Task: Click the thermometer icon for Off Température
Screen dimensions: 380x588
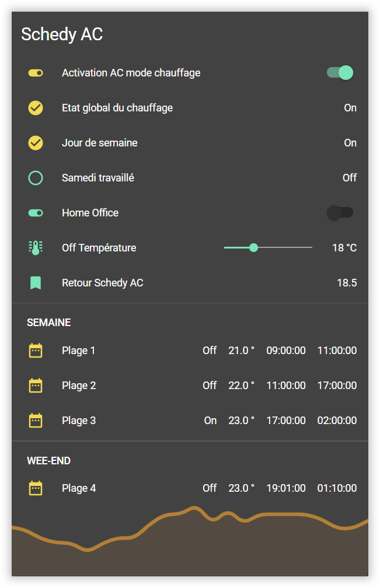Action: [36, 248]
